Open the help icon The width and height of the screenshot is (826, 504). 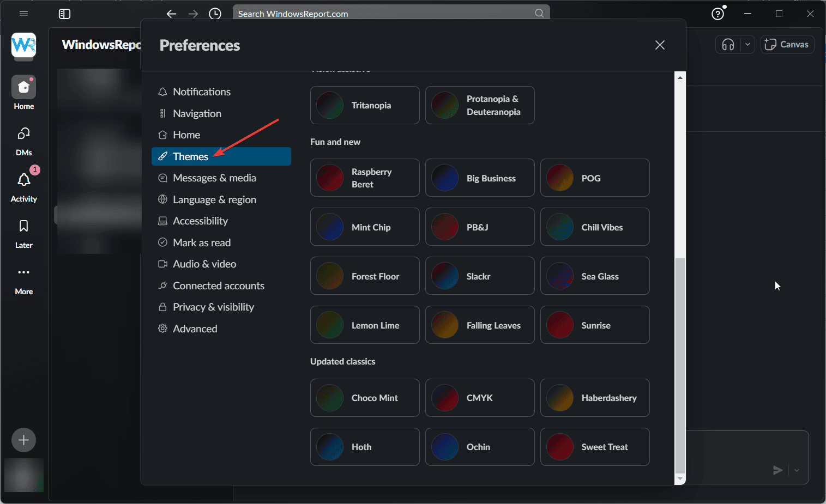coord(718,14)
